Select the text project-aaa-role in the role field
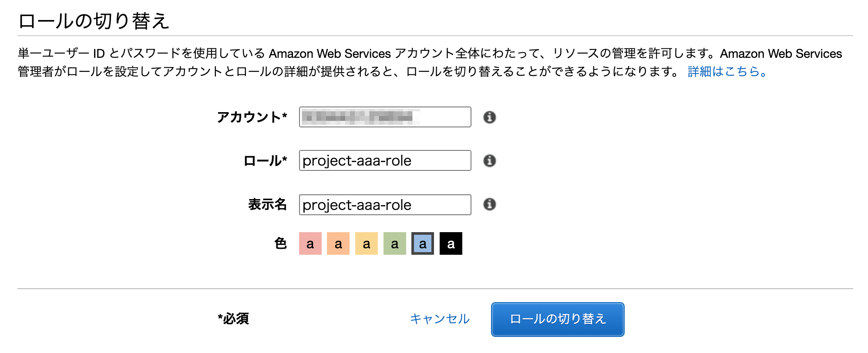The width and height of the screenshot is (868, 353). pos(357,160)
